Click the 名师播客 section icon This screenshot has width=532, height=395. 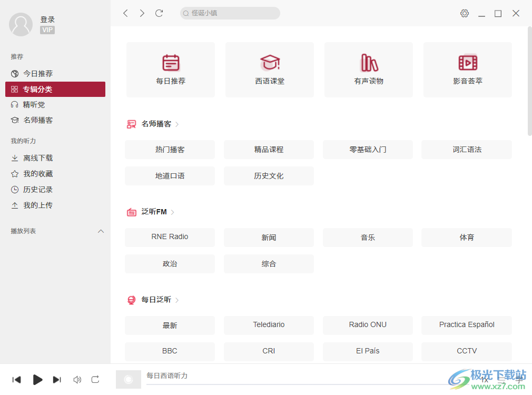131,124
